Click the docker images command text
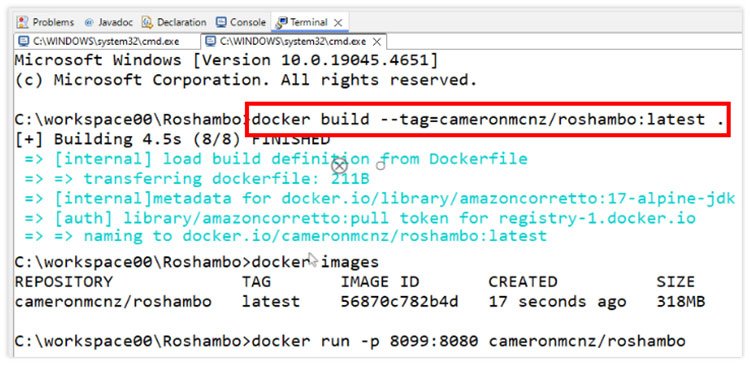Viewport: 750px width, 365px height. pyautogui.click(x=315, y=262)
